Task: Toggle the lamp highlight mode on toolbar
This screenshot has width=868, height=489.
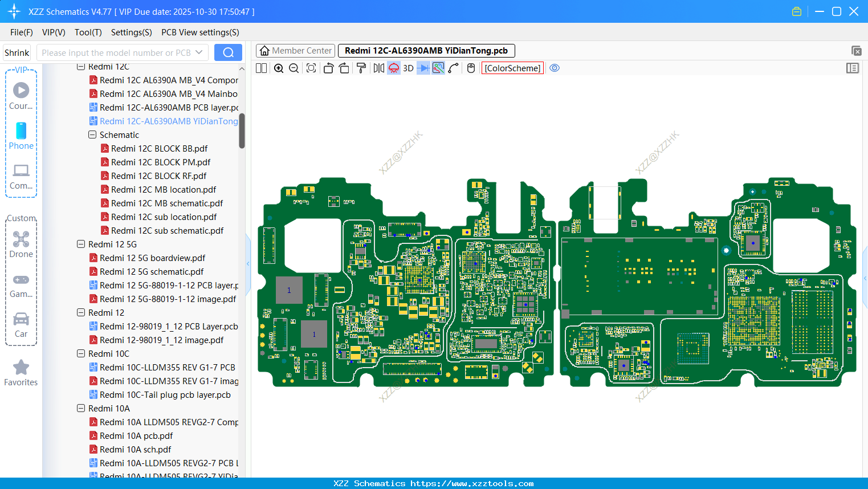Action: pos(393,68)
